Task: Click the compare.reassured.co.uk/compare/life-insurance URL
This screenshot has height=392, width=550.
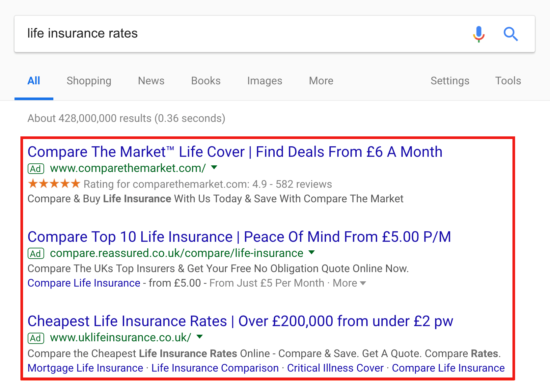Action: pos(177,253)
